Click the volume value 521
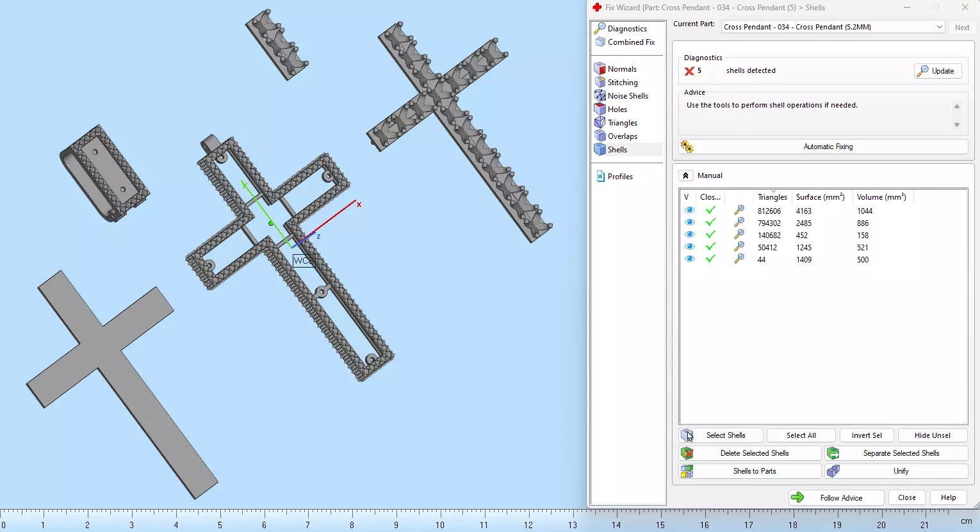Image resolution: width=980 pixels, height=532 pixels. [x=863, y=248]
